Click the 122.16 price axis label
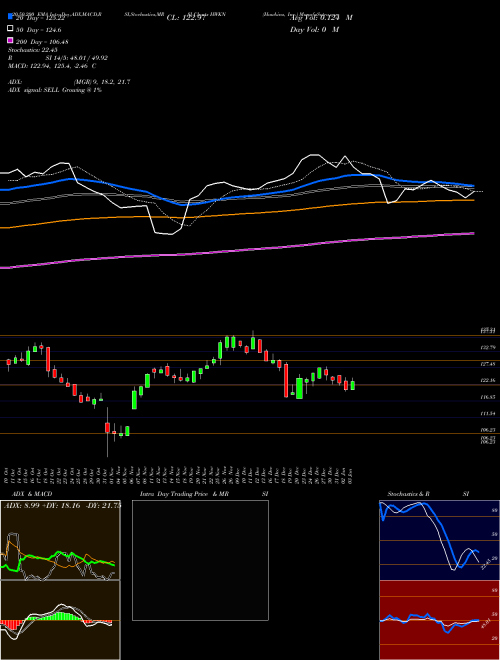The image size is (500, 660). [x=488, y=381]
